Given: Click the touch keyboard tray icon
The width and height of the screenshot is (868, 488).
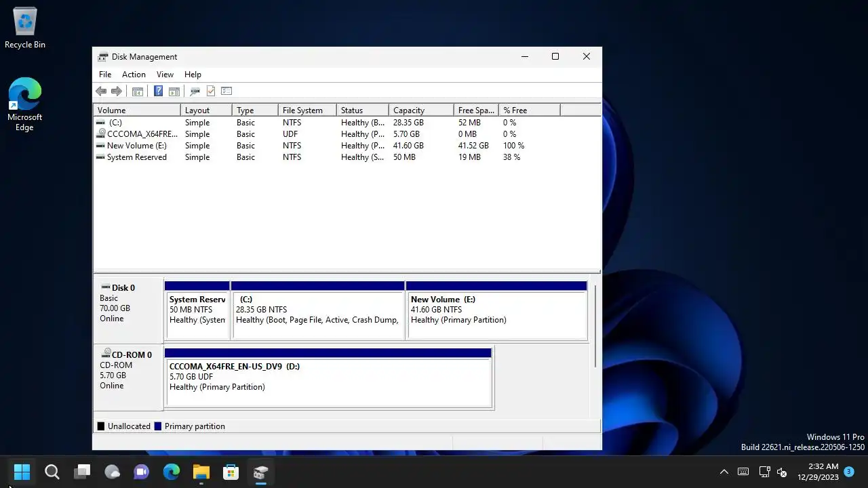Looking at the screenshot, I should pyautogui.click(x=743, y=472).
